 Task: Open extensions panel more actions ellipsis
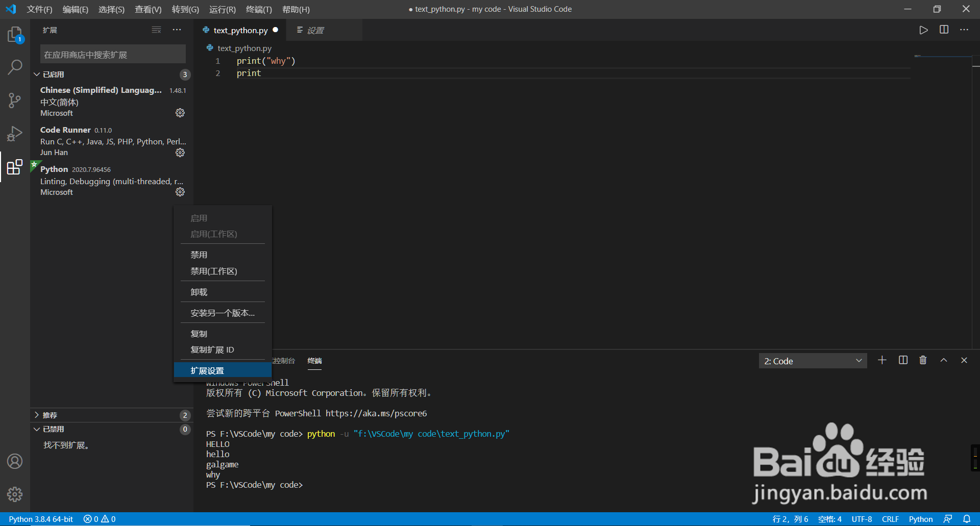click(x=177, y=30)
